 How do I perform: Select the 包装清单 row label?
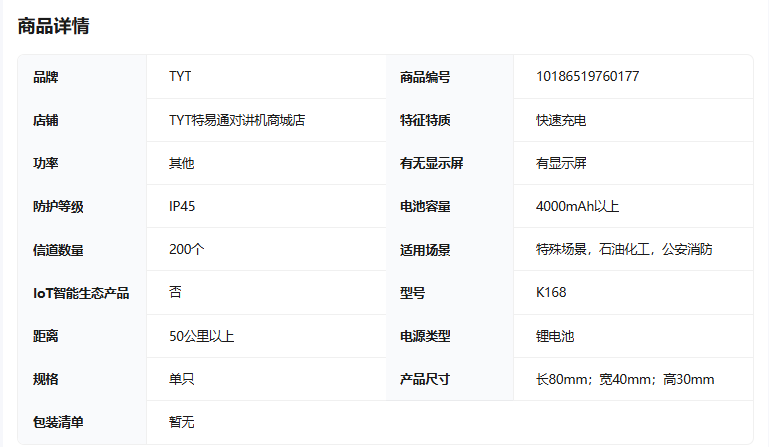click(58, 422)
